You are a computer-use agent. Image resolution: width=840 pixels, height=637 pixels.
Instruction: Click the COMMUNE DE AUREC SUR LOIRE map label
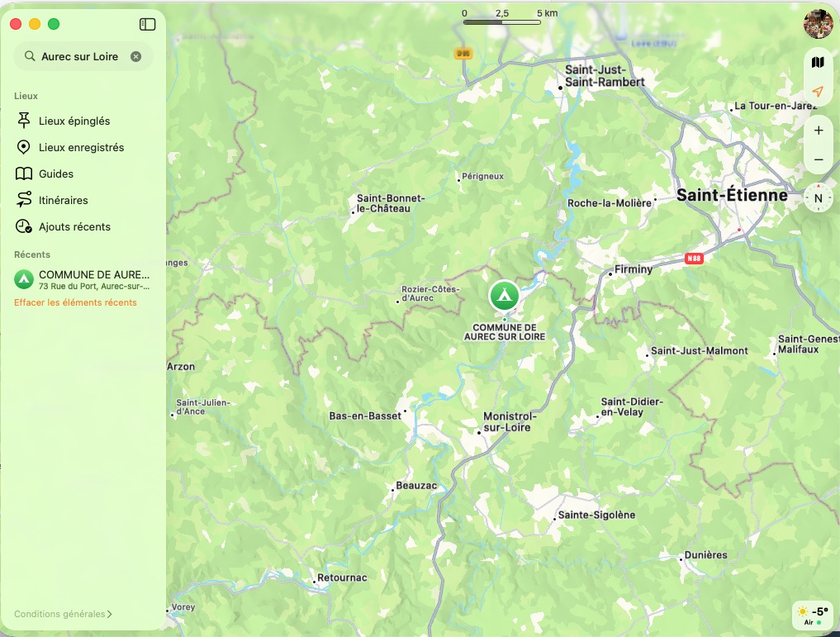pos(505,332)
